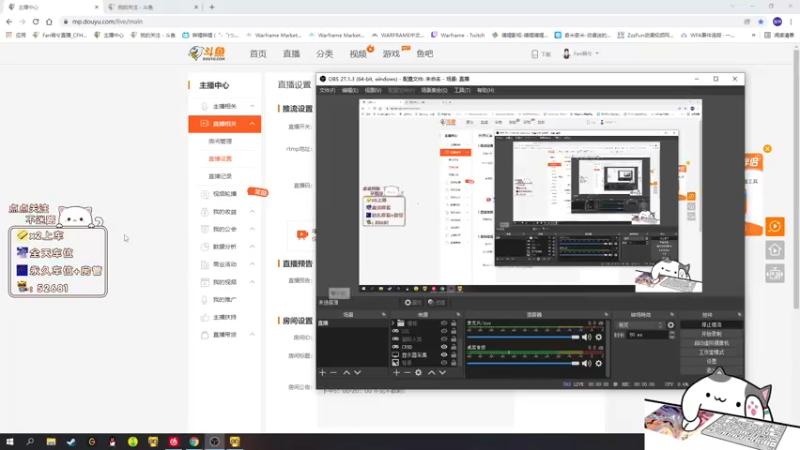The width and height of the screenshot is (800, 450).
Task: Pop out the OBS audio mixer dock panel
Action: coord(606,315)
